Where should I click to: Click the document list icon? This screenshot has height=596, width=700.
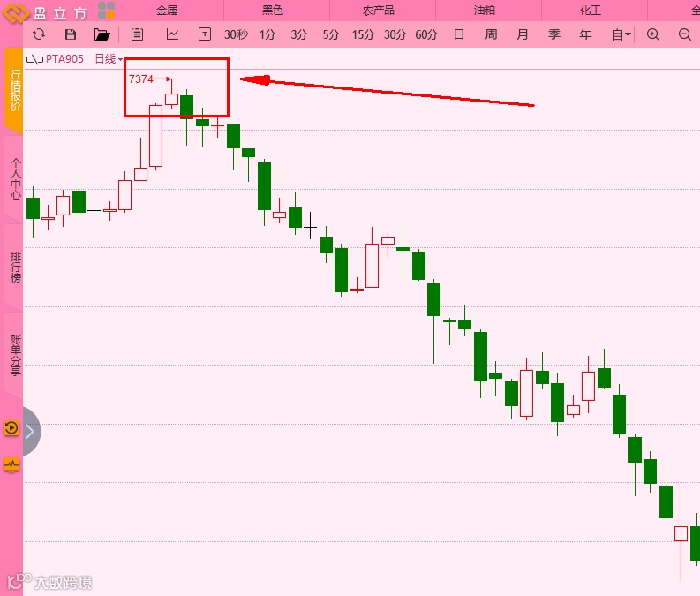pos(137,34)
